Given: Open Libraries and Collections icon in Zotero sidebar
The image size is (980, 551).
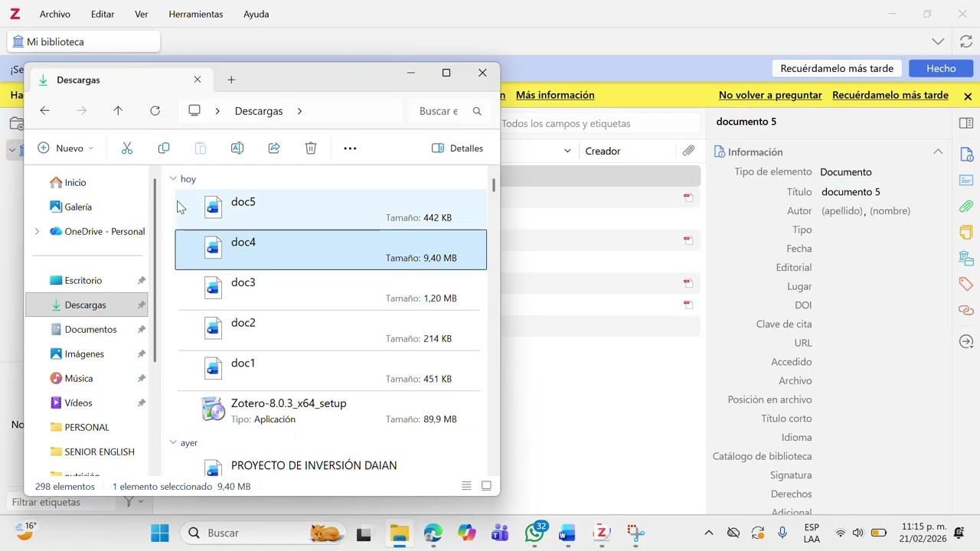Looking at the screenshot, I should tap(966, 258).
